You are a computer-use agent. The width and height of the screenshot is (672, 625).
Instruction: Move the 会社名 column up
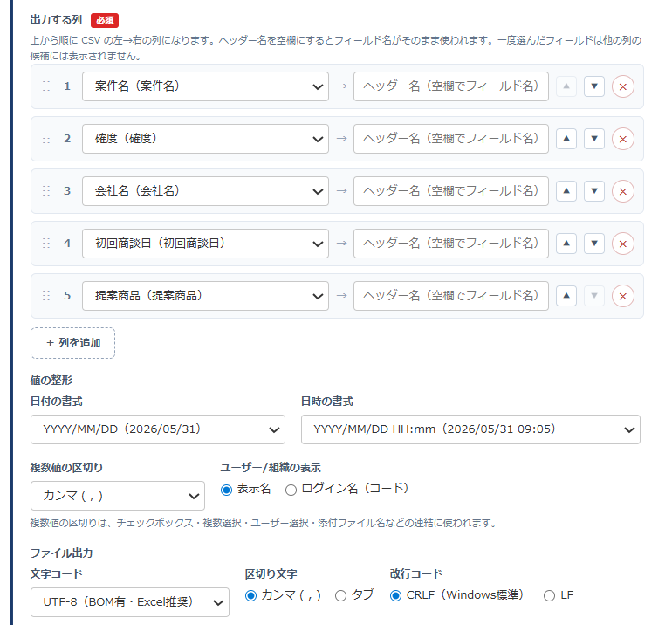click(x=566, y=191)
